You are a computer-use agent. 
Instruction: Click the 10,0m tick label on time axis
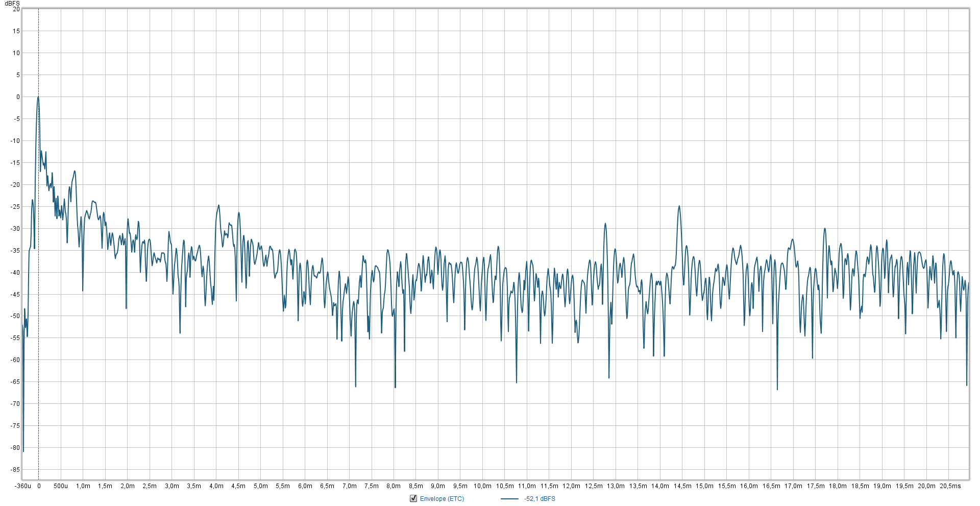point(482,486)
